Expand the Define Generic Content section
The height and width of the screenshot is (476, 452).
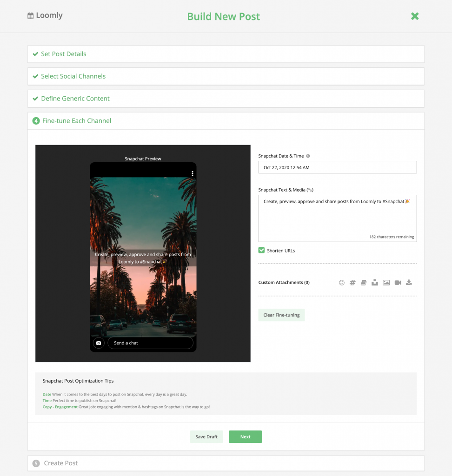(75, 99)
